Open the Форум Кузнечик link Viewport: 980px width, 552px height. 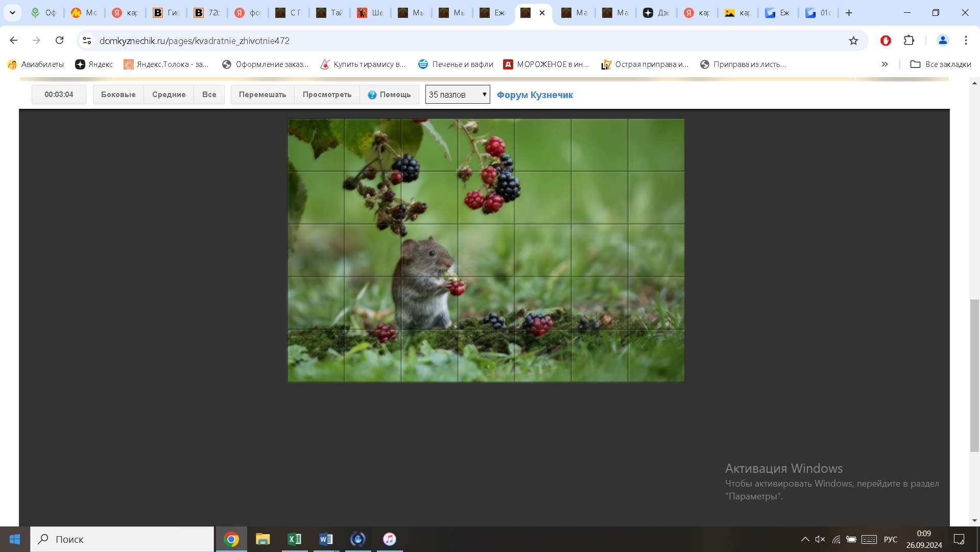pyautogui.click(x=535, y=95)
